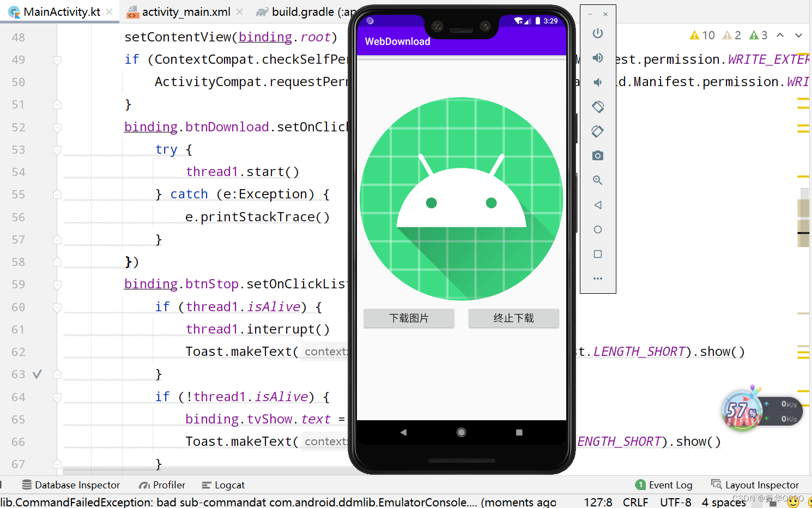Tap phone navigation recents button
This screenshot has height=508, width=812.
tap(519, 432)
